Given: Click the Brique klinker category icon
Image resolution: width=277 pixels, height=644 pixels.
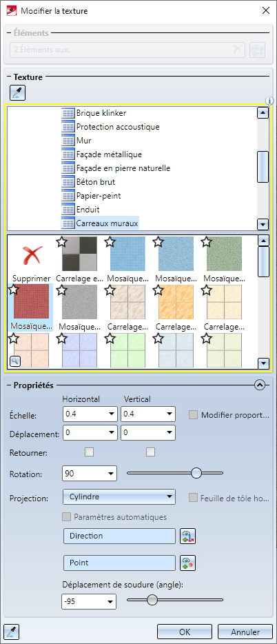Looking at the screenshot, I should (68, 113).
